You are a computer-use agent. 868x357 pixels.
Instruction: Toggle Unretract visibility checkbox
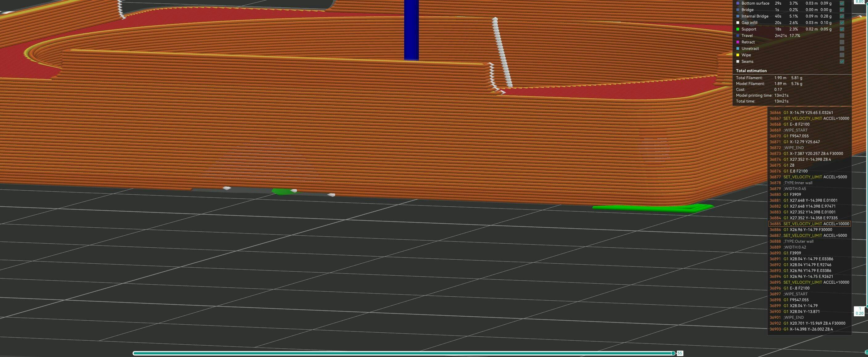pos(842,48)
